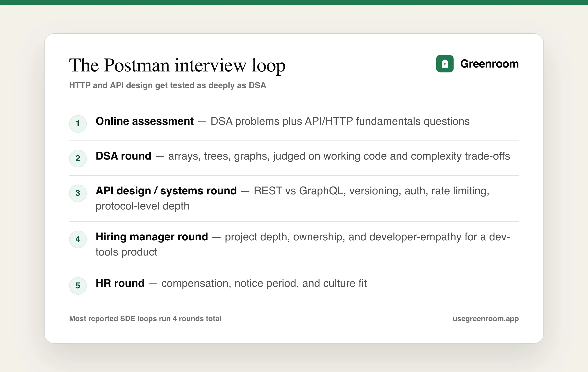
Task: Click the 'protocol-level depth' line
Action: (142, 206)
